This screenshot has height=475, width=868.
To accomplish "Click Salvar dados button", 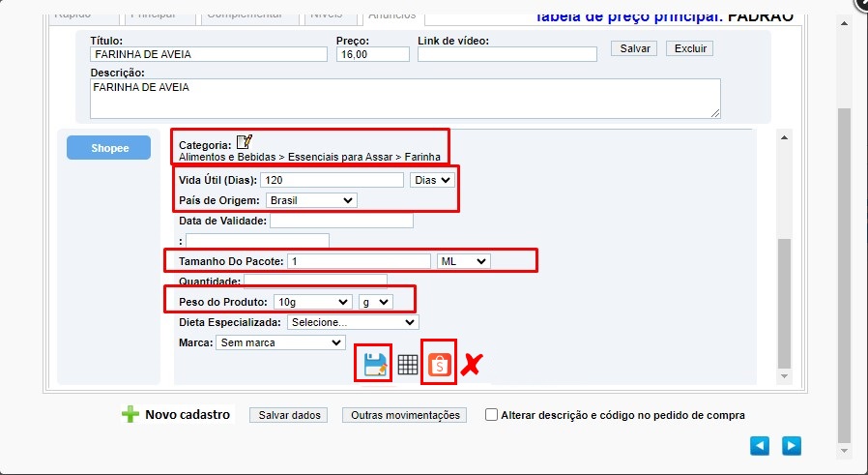I will click(x=289, y=415).
